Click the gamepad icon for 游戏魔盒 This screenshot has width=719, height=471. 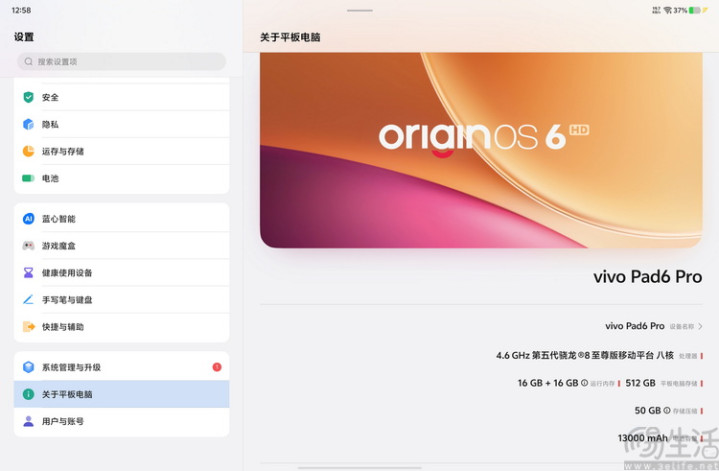[x=28, y=246]
